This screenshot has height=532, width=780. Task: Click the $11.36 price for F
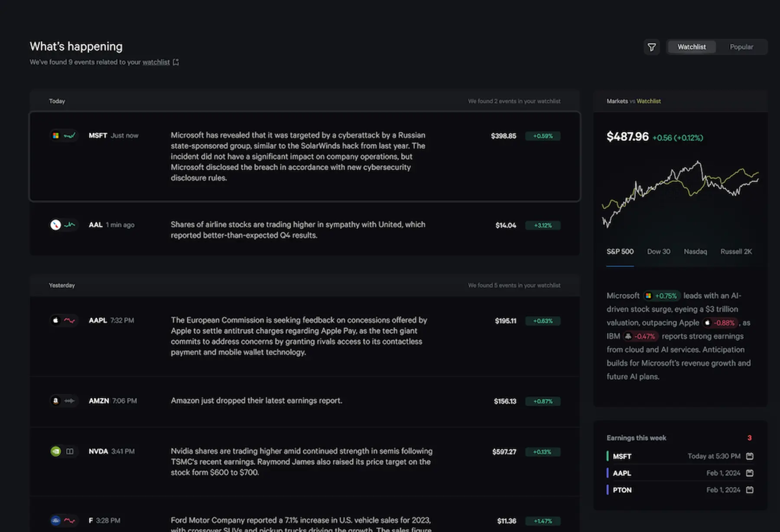tap(507, 521)
